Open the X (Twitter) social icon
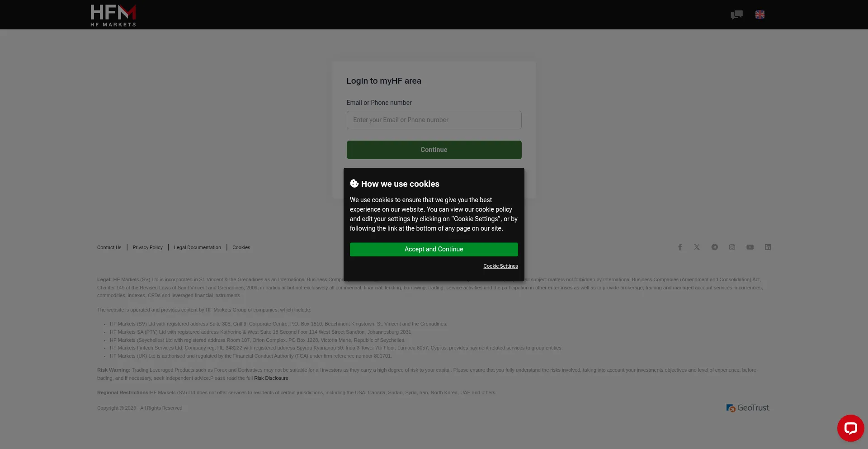Image resolution: width=868 pixels, height=449 pixels. click(x=697, y=247)
